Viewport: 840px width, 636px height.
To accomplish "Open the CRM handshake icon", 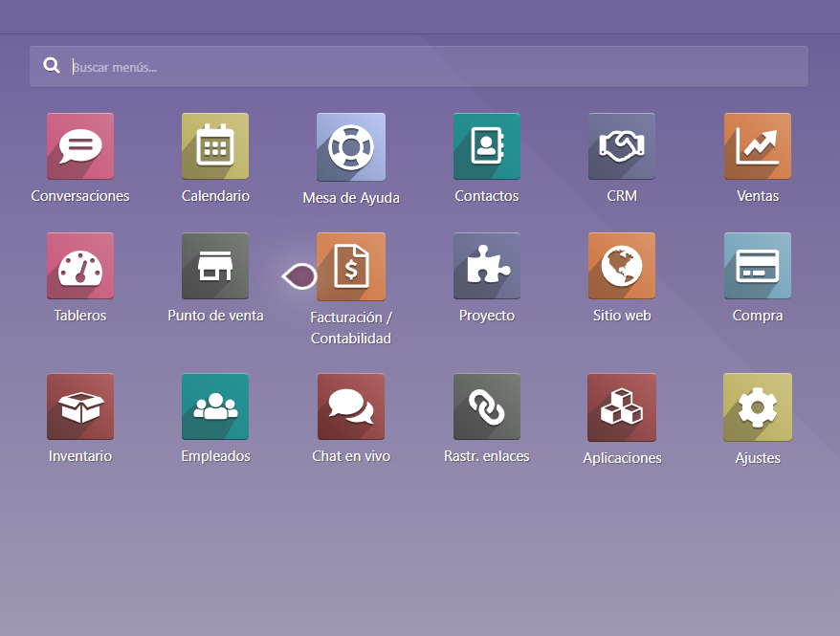I will (622, 146).
